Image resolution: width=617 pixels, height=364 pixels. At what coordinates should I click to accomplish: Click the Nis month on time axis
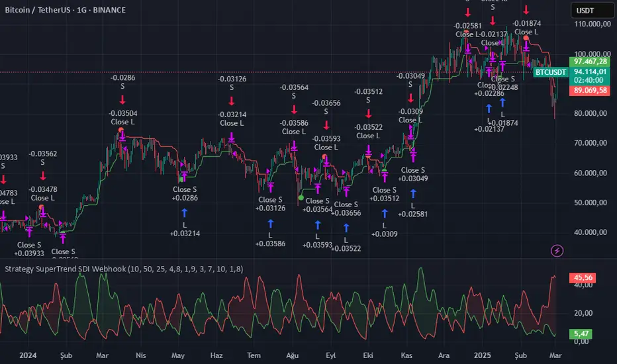(x=141, y=355)
